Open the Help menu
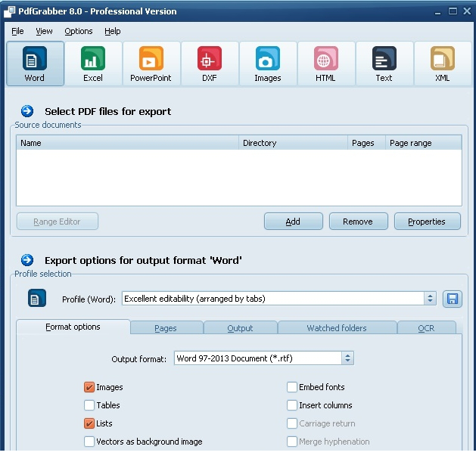476x468 pixels. tap(113, 31)
